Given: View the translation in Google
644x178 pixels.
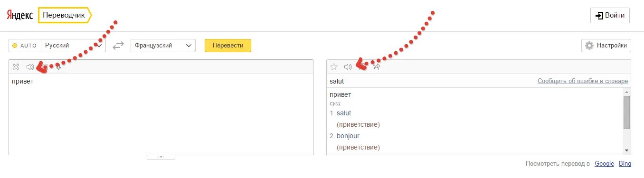Looking at the screenshot, I should (605, 163).
